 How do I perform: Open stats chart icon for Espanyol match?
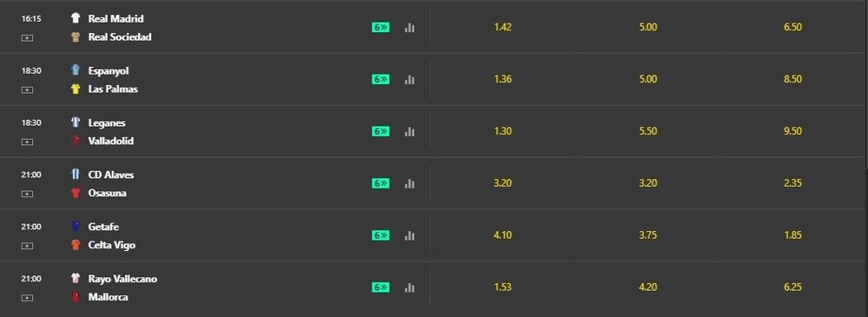[409, 80]
